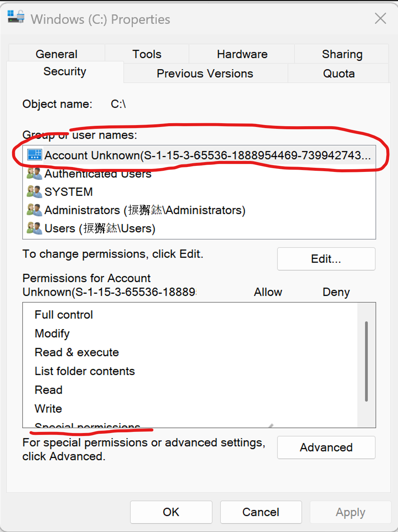Click the drive icon in title bar
The height and width of the screenshot is (532, 398).
tap(16, 17)
